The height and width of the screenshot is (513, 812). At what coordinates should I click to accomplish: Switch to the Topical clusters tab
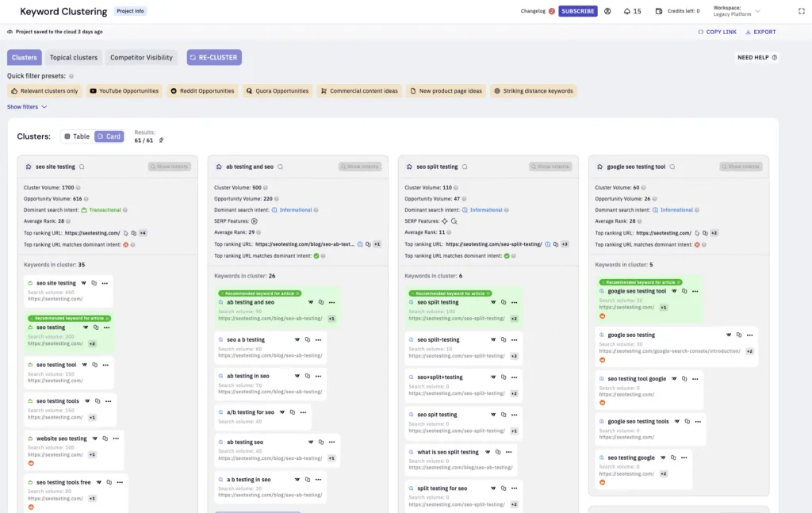point(73,57)
